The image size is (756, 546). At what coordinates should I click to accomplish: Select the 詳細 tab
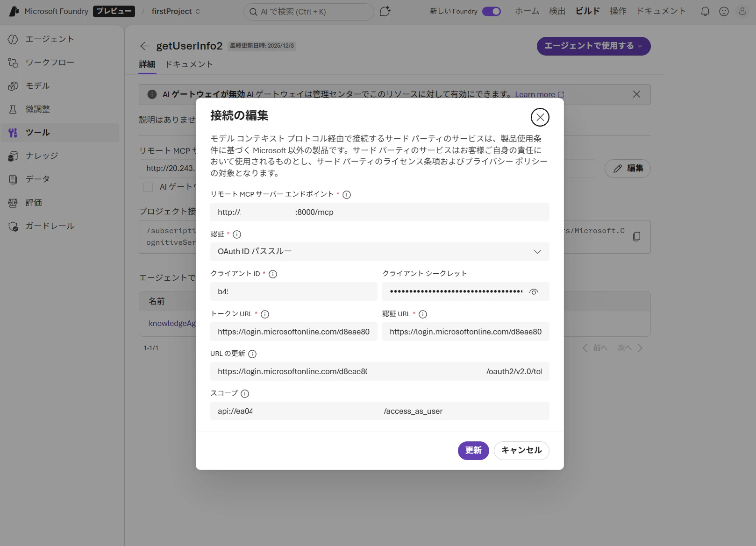147,64
